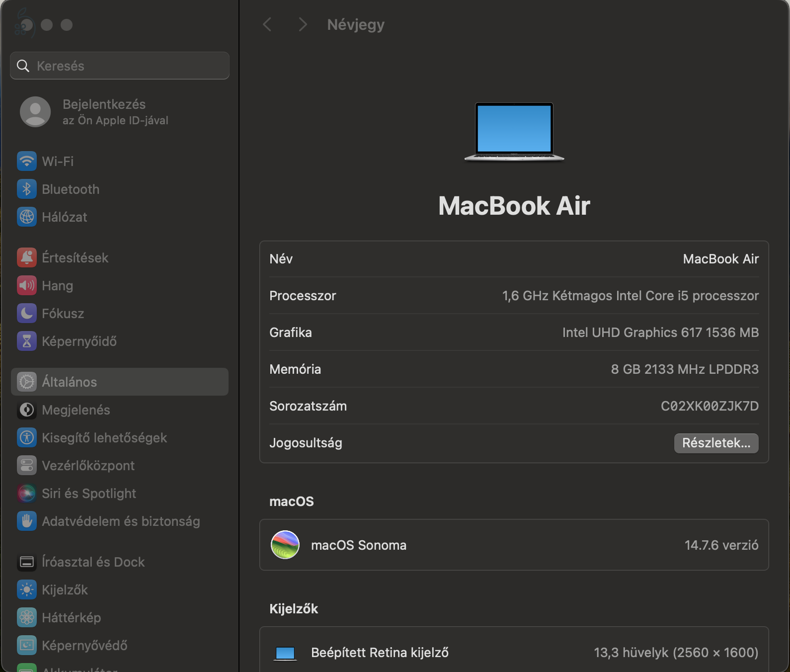Select the Megjelenés icon

(x=27, y=410)
